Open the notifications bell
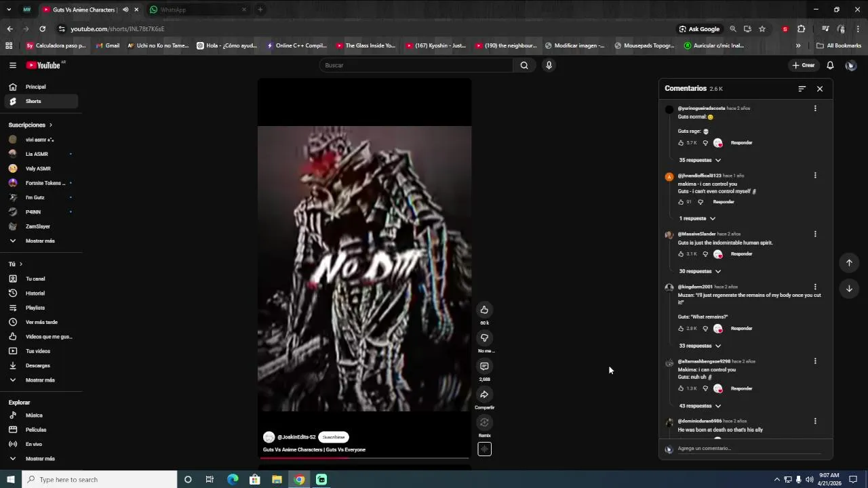 830,65
